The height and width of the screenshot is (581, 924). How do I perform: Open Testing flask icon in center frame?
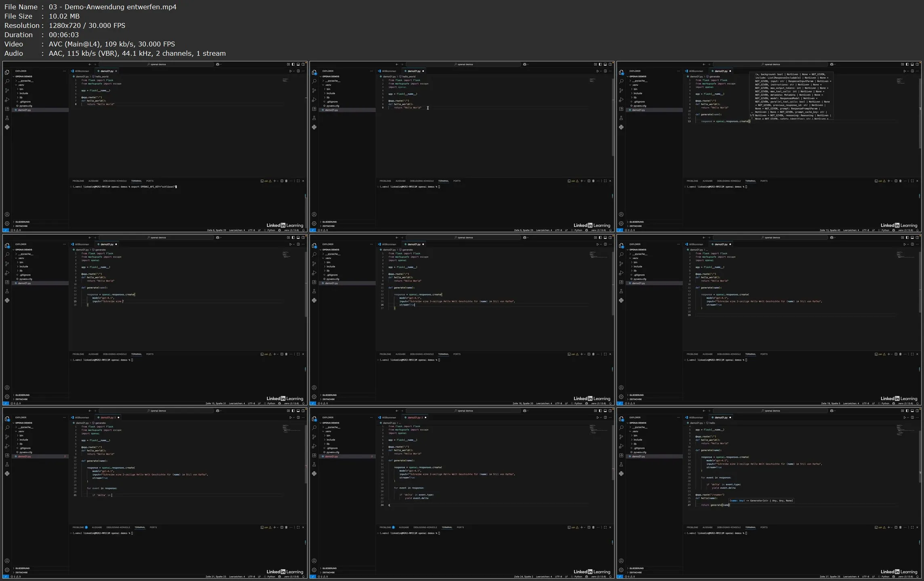coord(314,291)
